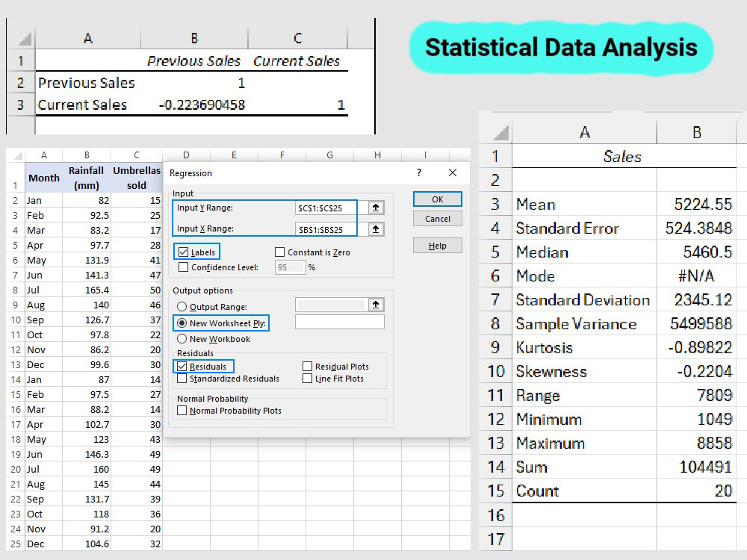Click the Input Y Range field
747x560 pixels.
(331, 208)
